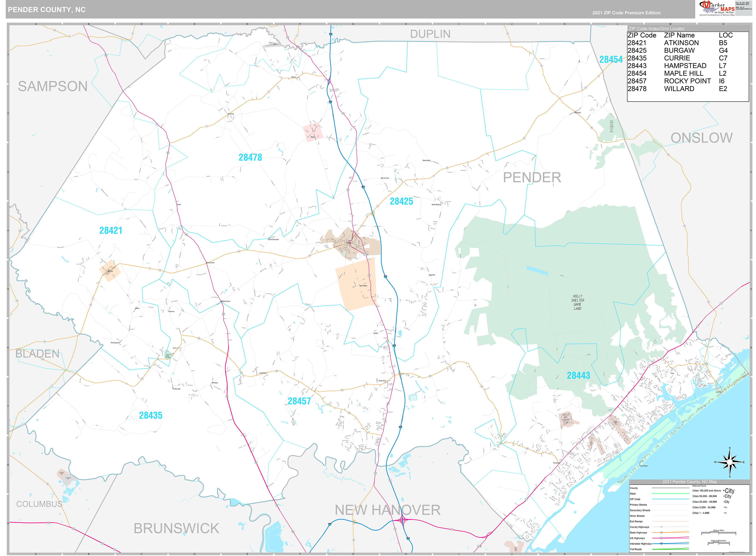Screen dimensions: 756x556
Task: Open the Cities and Towns legend section
Action: pos(700,486)
